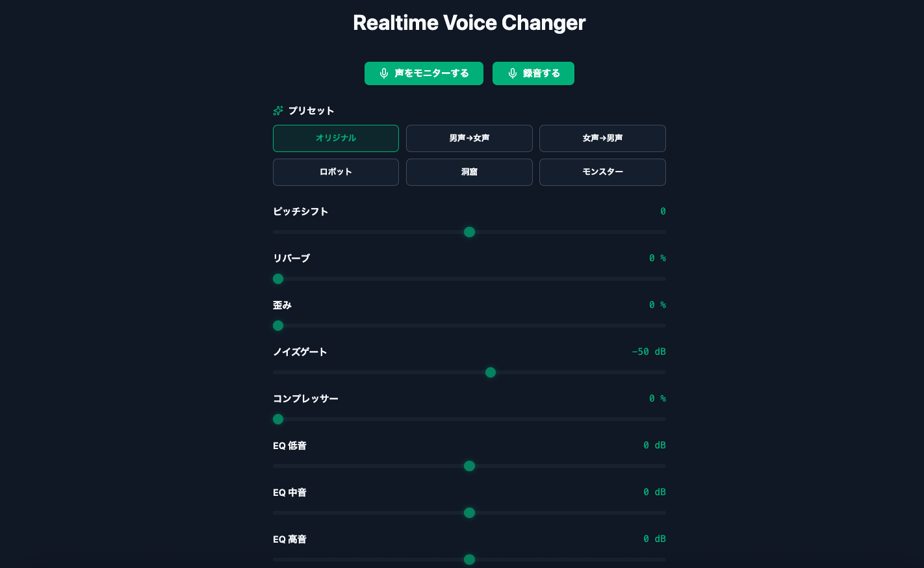The width and height of the screenshot is (924, 568).
Task: Click the microphone icon on 声をモニターする
Action: 384,73
